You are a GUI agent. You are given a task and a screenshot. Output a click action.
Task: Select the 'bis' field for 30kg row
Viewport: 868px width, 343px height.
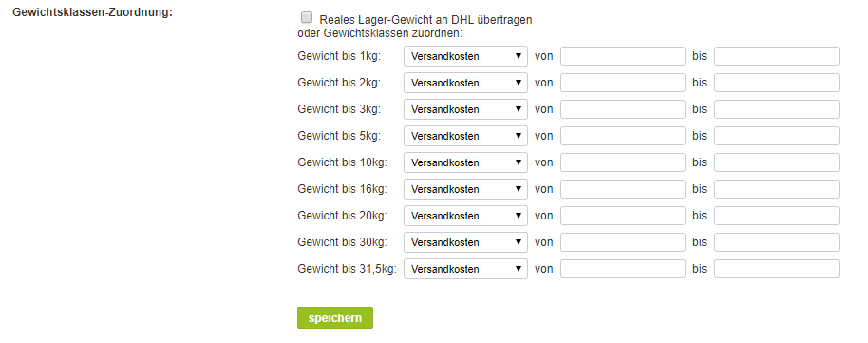777,242
